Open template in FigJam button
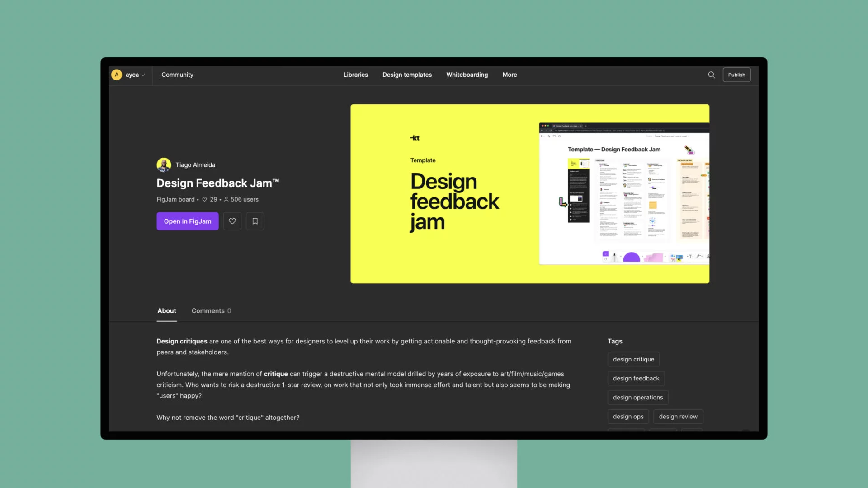Screen dimensions: 868x488 coord(187,221)
